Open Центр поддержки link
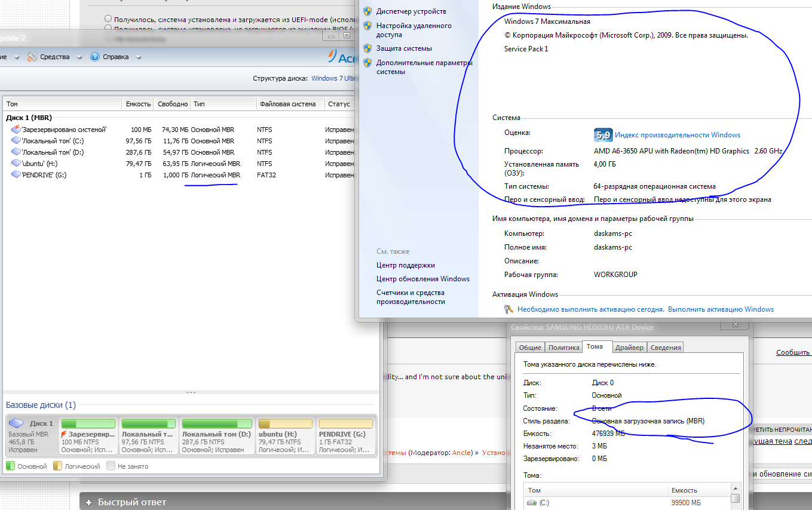This screenshot has width=812, height=510. 406,265
